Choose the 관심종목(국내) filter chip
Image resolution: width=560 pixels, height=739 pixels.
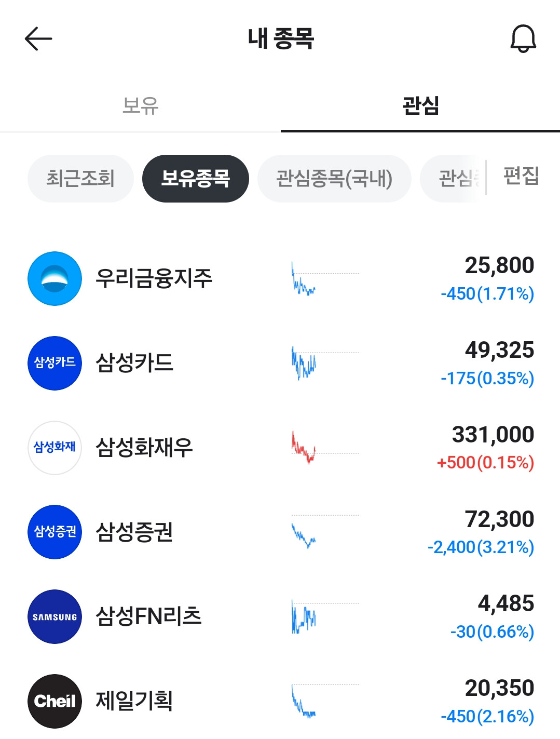click(x=334, y=179)
